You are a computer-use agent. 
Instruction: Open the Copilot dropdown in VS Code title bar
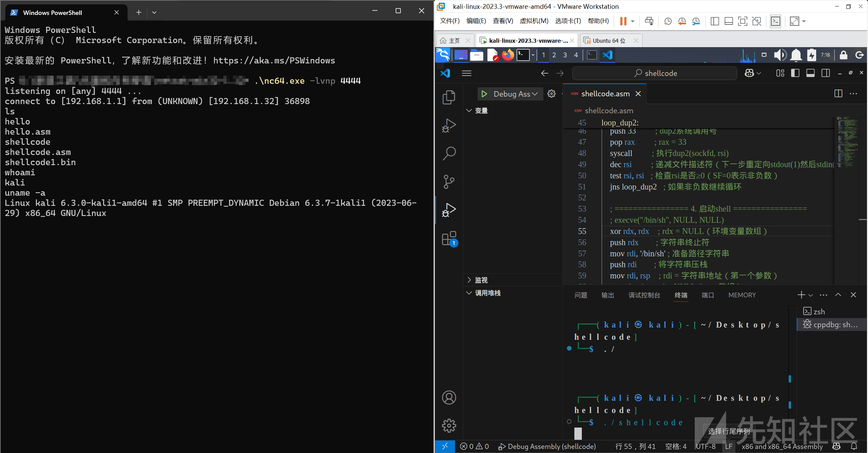pos(759,73)
